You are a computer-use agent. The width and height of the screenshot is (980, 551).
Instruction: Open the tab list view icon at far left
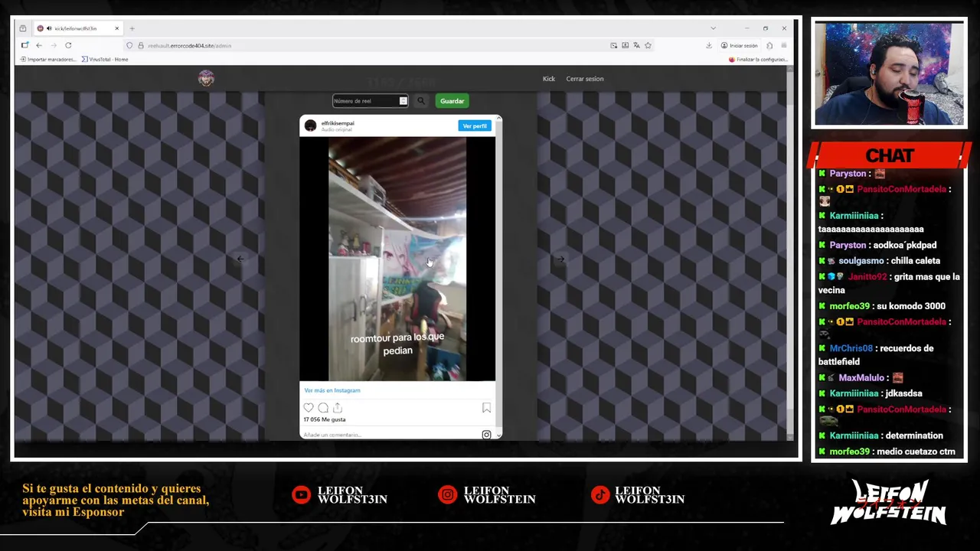[22, 28]
